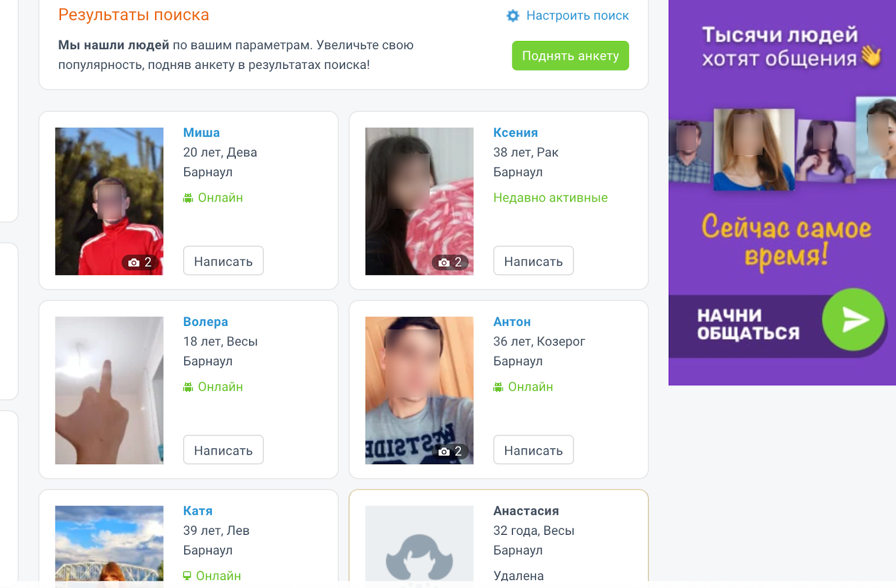896x588 pixels.
Task: Click the online status icon for Катя
Action: (188, 576)
